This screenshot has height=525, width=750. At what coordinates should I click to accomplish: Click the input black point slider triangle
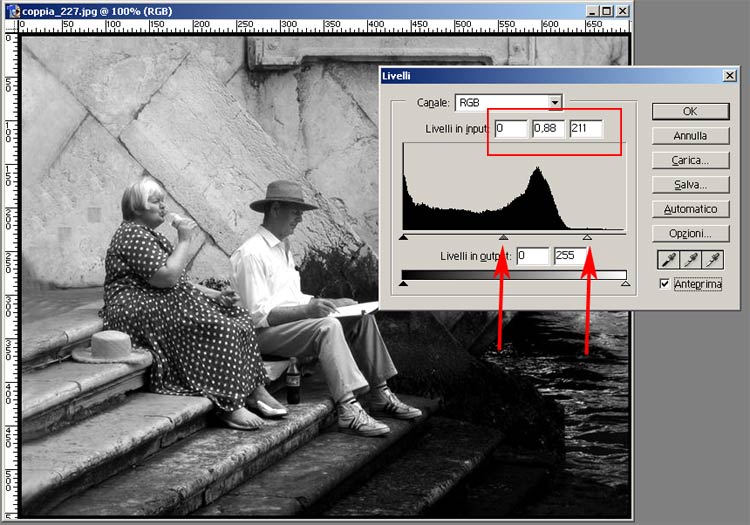pyautogui.click(x=403, y=238)
